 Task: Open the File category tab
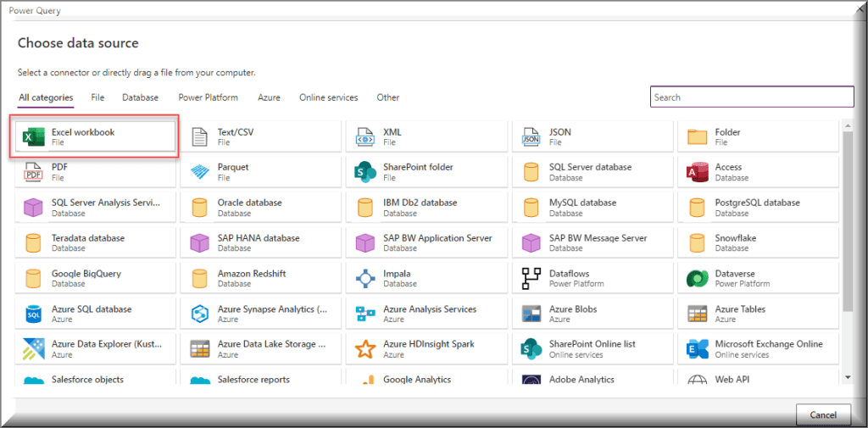pyautogui.click(x=97, y=97)
